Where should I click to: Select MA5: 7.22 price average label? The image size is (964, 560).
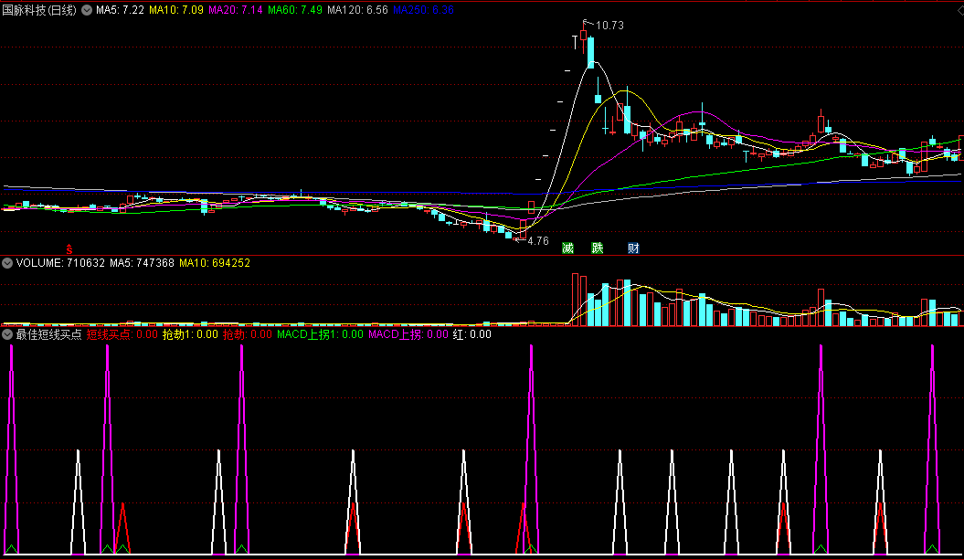pyautogui.click(x=120, y=10)
